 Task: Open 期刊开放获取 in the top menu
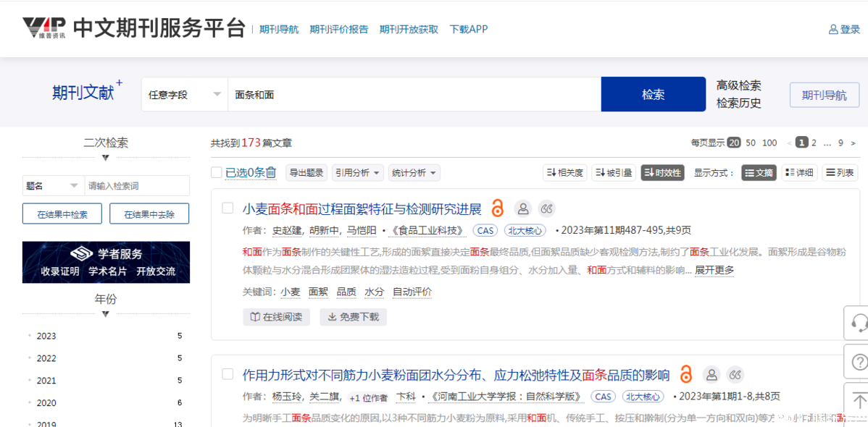tap(409, 30)
